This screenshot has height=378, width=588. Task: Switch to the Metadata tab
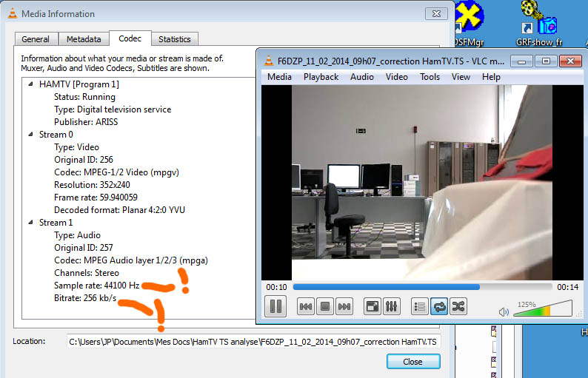[x=84, y=39]
